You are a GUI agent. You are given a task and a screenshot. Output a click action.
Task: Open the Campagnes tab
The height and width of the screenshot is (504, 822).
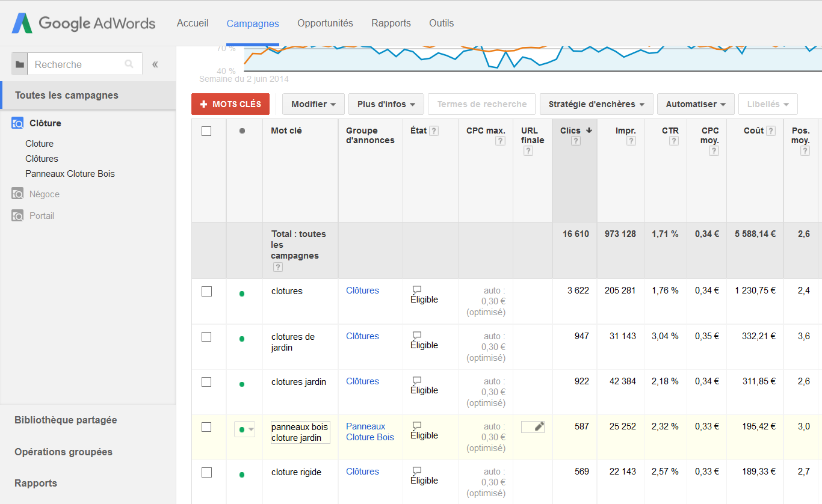coord(253,24)
